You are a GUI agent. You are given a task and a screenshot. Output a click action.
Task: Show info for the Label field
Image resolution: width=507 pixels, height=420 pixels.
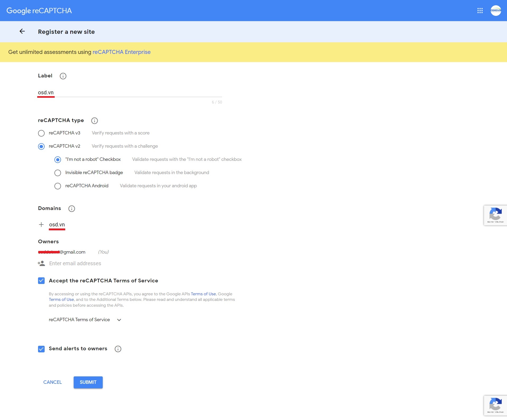pyautogui.click(x=63, y=76)
